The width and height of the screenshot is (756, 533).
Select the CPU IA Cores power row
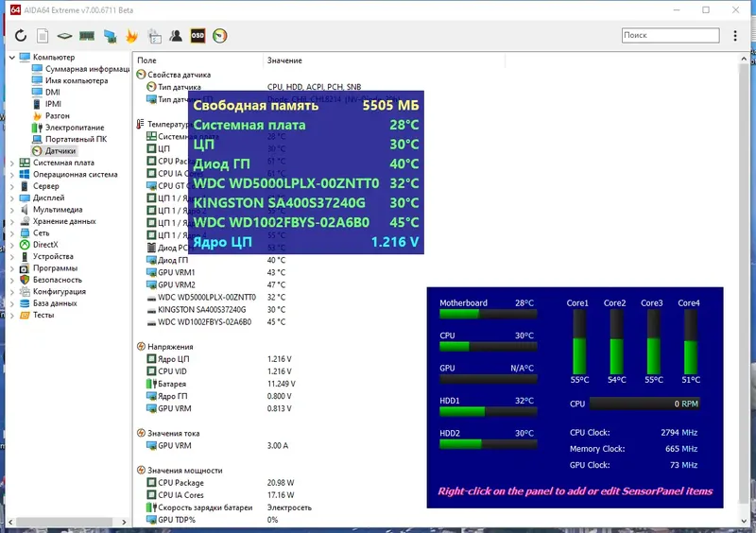point(220,495)
